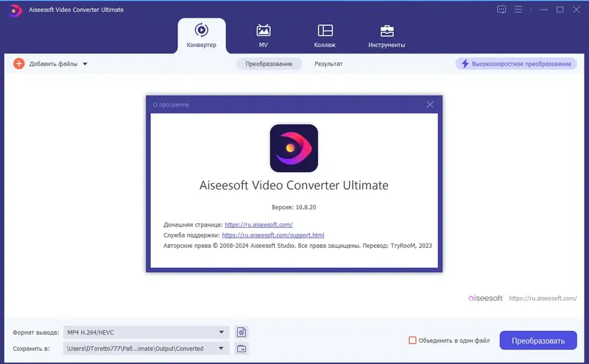Toggle Высокоскоростное преобразование mode

tap(516, 64)
